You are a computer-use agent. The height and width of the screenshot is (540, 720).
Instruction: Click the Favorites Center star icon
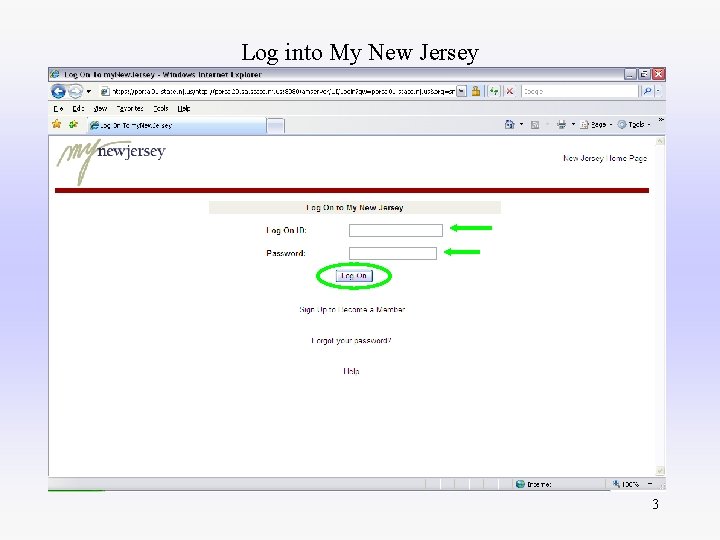coord(56,124)
